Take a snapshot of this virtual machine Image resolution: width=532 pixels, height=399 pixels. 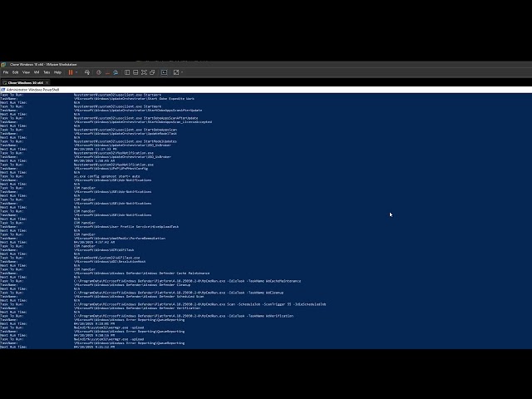(x=99, y=72)
